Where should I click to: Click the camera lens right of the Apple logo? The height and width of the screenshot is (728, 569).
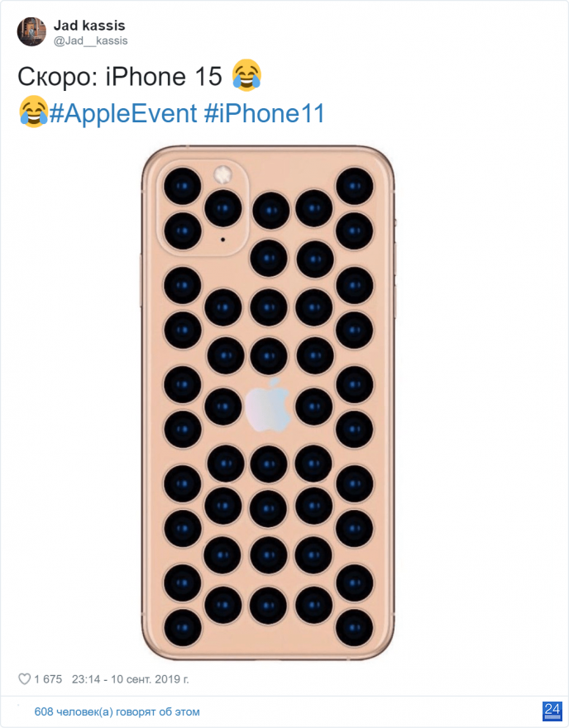point(314,407)
